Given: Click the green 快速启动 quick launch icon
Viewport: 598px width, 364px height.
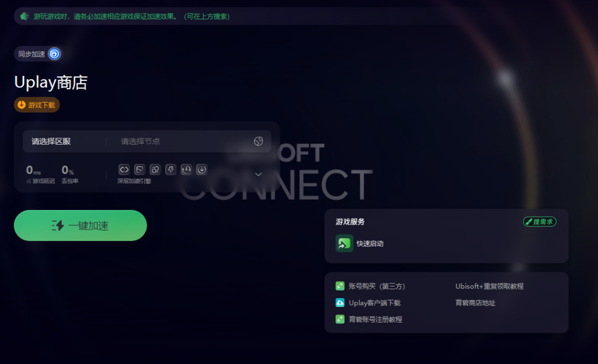Looking at the screenshot, I should coord(344,243).
